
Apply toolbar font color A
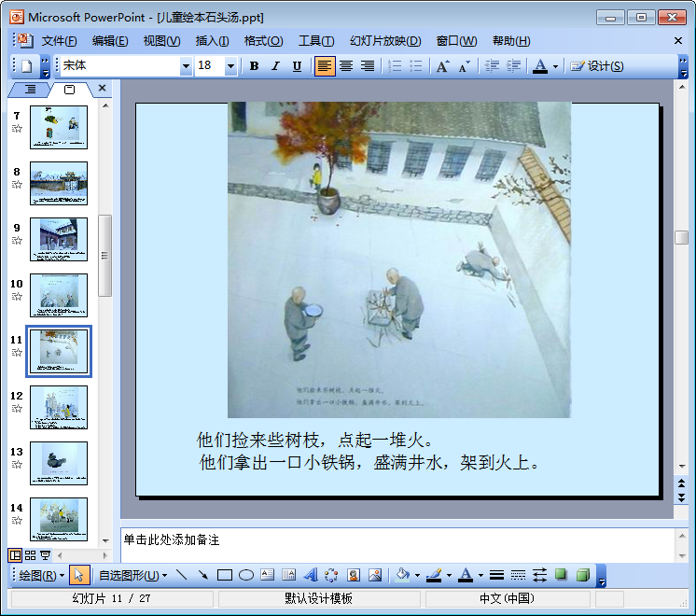pos(540,66)
